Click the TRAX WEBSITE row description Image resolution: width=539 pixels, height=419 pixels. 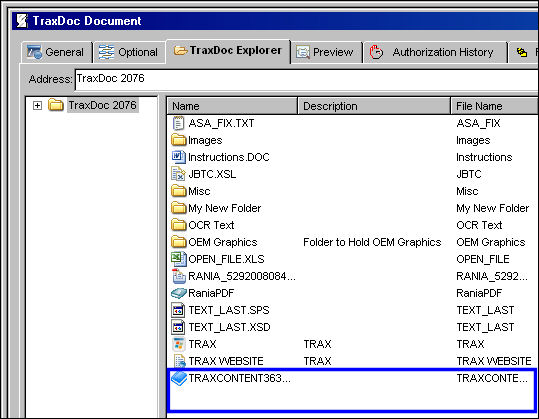pyautogui.click(x=317, y=361)
